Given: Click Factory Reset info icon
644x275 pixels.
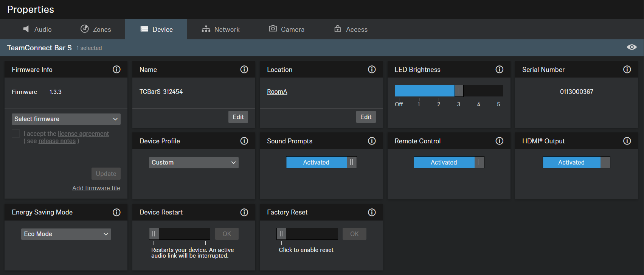Looking at the screenshot, I should [372, 213].
